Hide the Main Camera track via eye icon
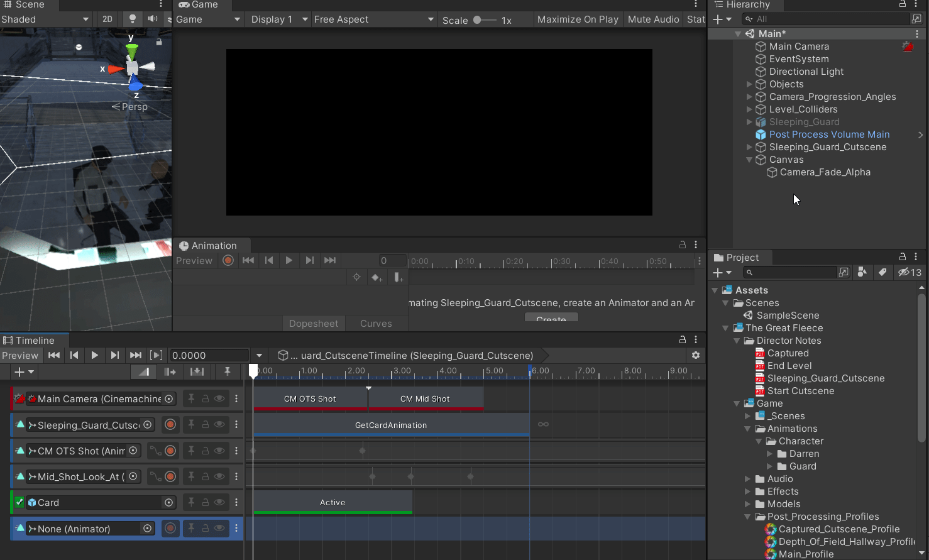Image resolution: width=929 pixels, height=560 pixels. coord(219,398)
